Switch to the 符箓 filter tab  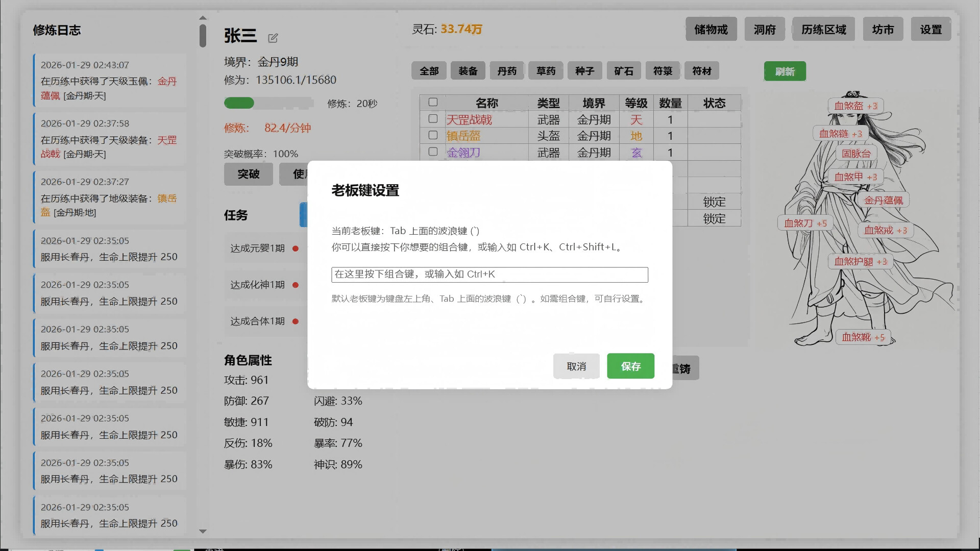click(x=663, y=70)
